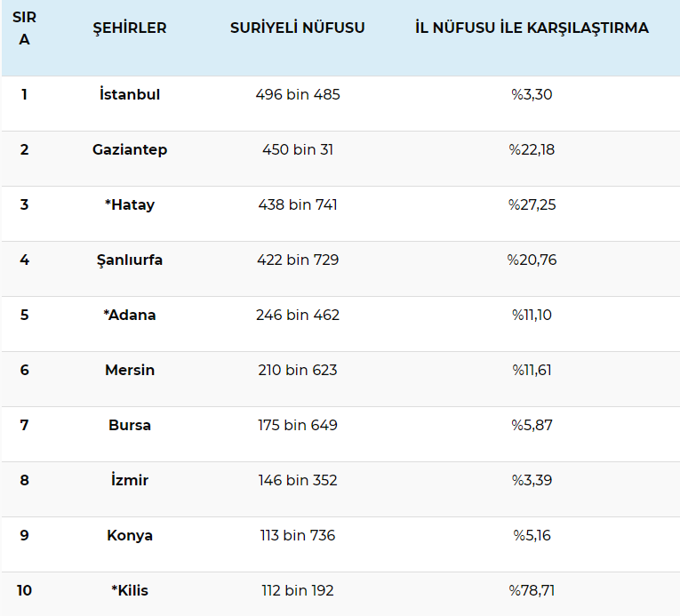
Task: Select the SURİYELİ NÜFUSU column header
Action: click(298, 28)
